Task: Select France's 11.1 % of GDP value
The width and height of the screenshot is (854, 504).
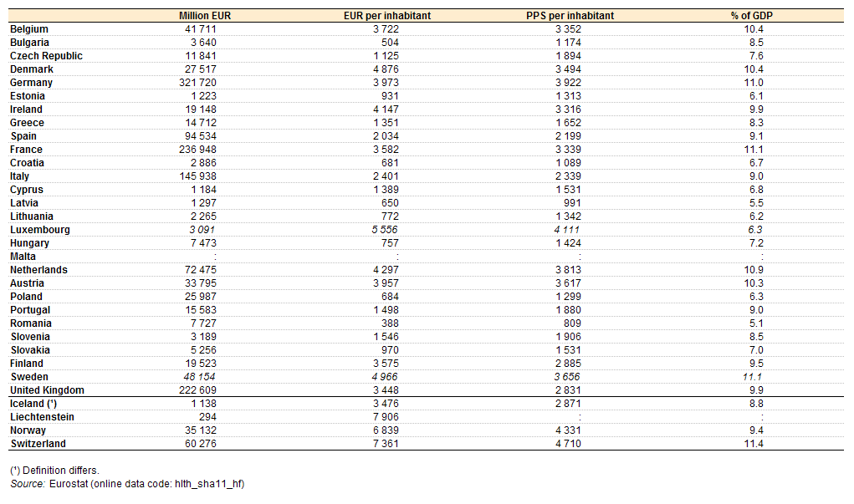Action: (x=755, y=150)
